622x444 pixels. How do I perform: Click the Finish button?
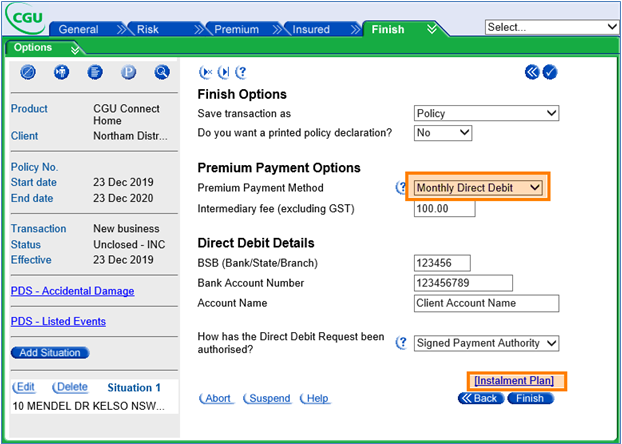coord(530,398)
